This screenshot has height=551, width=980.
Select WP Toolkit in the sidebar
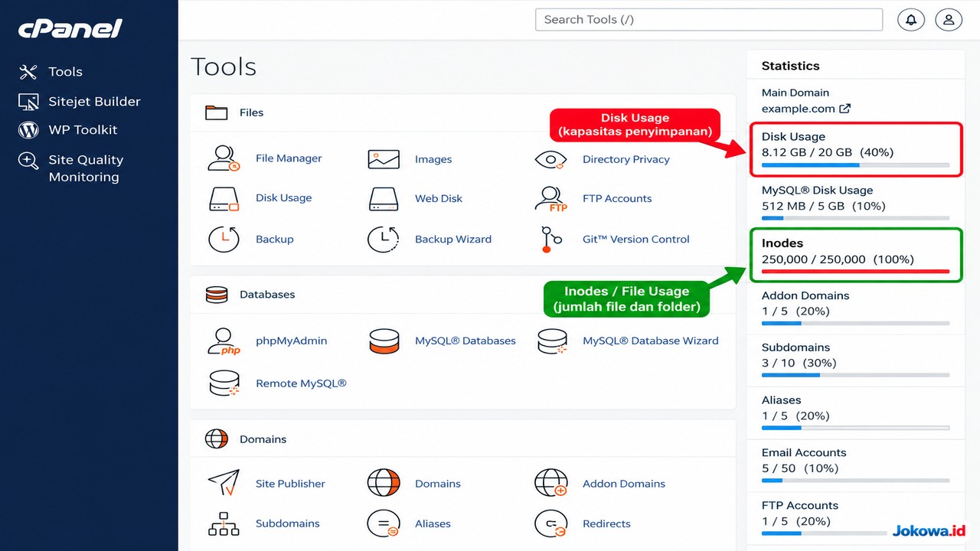83,130
